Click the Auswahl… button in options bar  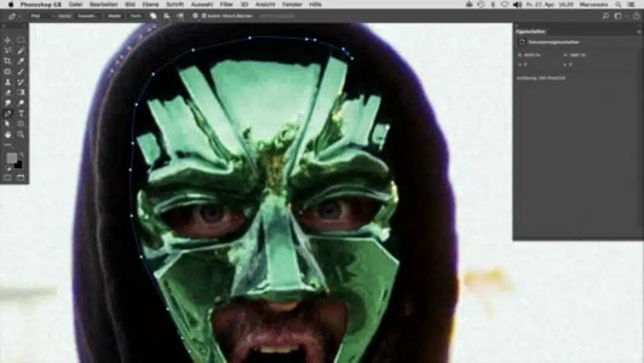(87, 16)
